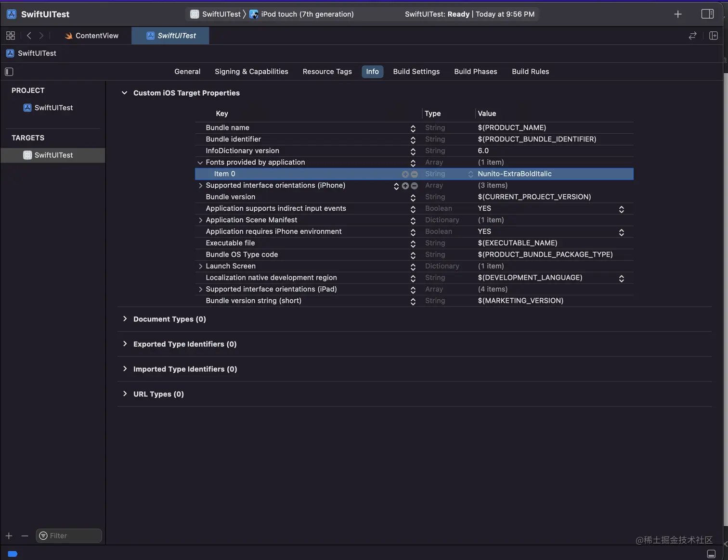The image size is (728, 560).
Task: Collapse Fonts provided by application array
Action: 200,163
